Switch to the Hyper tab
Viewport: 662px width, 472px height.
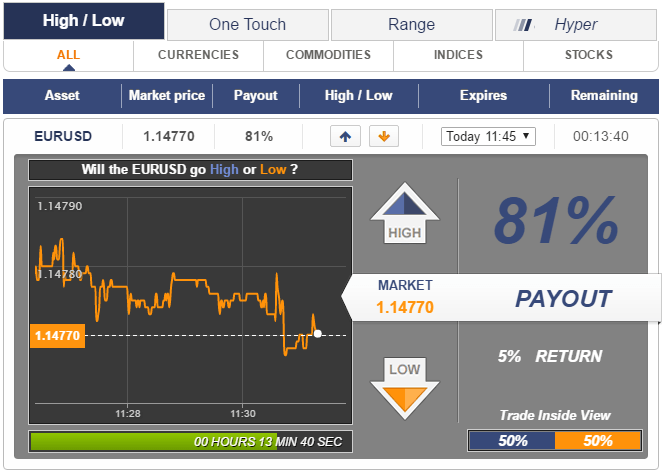click(x=576, y=25)
